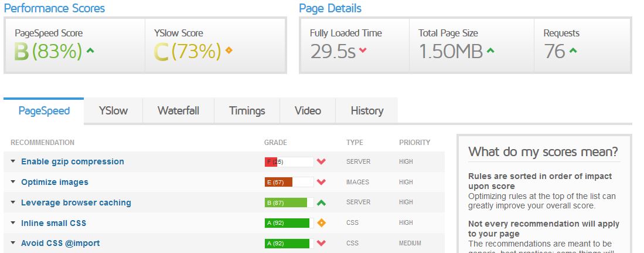Click the E (57) orange grade bar
This screenshot has height=253, width=644.
click(289, 182)
